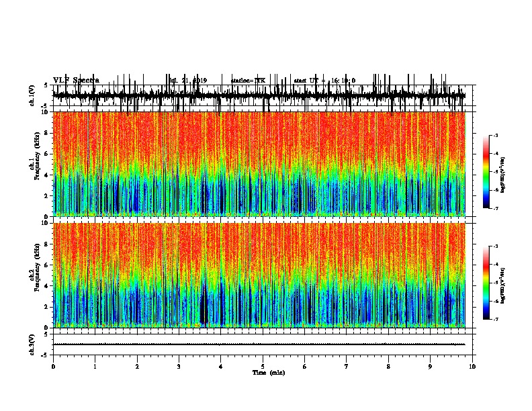The width and height of the screenshot is (532, 411).
Task: Click time axis tick label '2'
Action: [x=137, y=366]
